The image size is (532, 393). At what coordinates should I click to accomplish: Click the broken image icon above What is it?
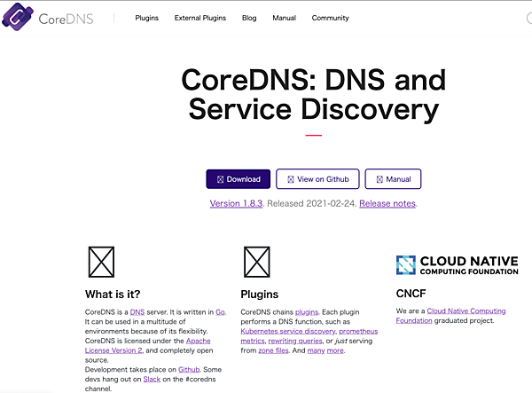coord(101,262)
